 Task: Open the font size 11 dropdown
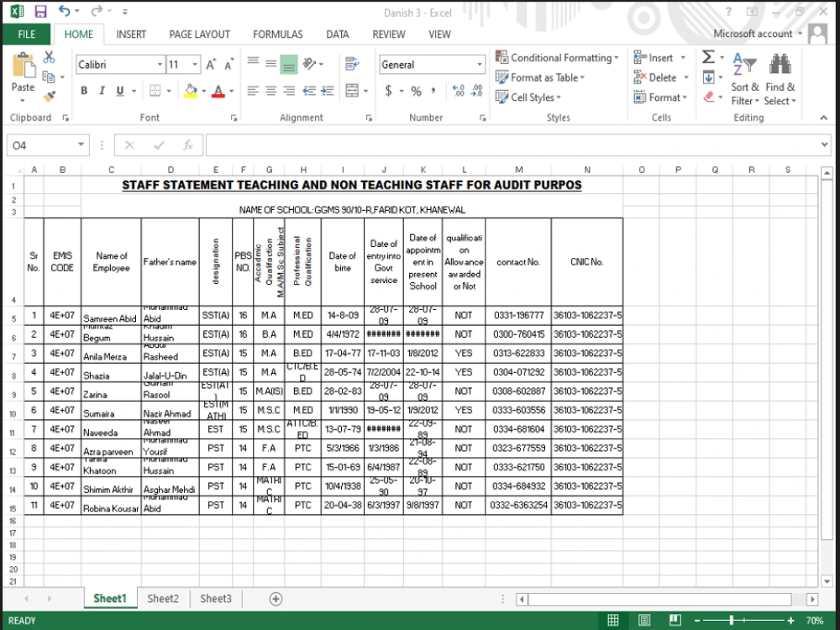195,65
